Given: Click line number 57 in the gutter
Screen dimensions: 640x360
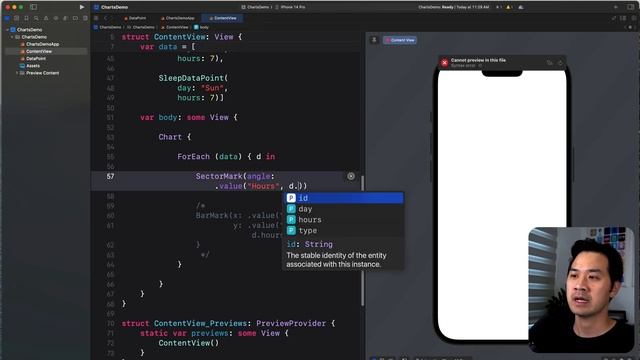Looking at the screenshot, I should [x=110, y=176].
